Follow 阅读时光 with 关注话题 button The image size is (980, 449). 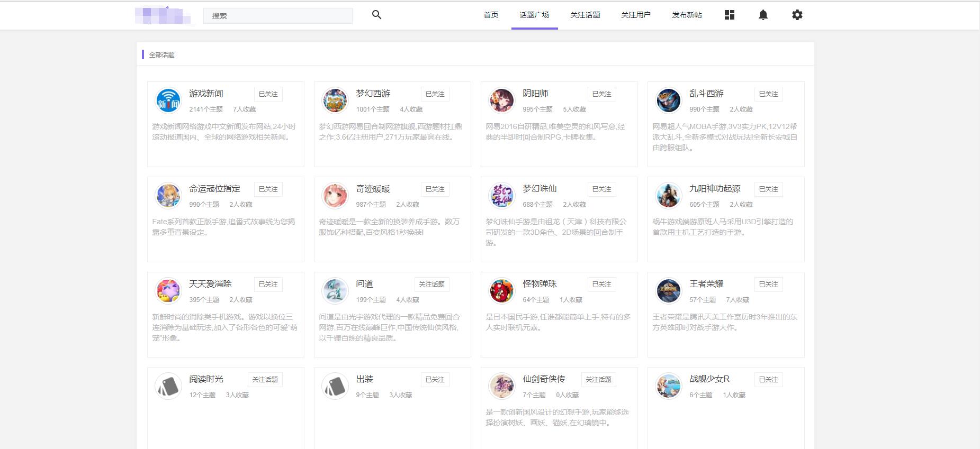point(265,380)
